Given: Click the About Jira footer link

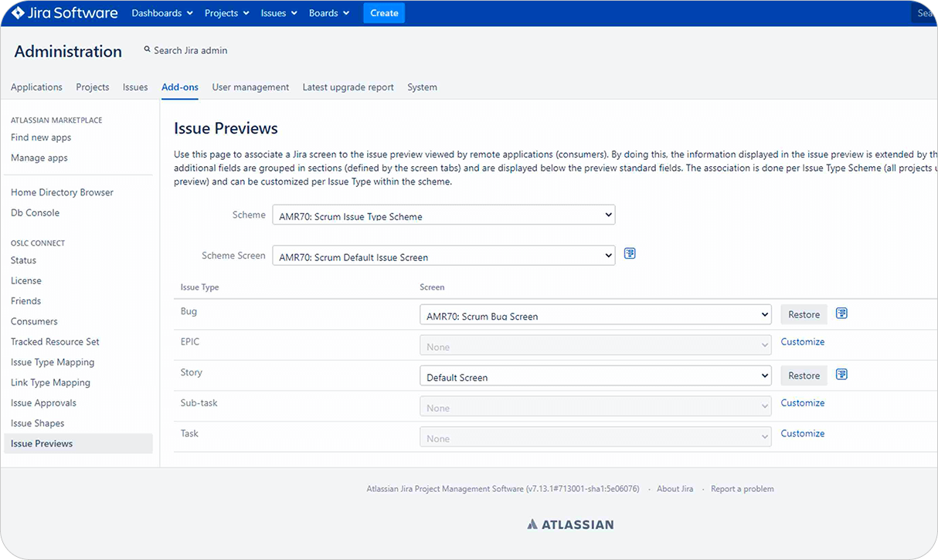Looking at the screenshot, I should coord(675,489).
